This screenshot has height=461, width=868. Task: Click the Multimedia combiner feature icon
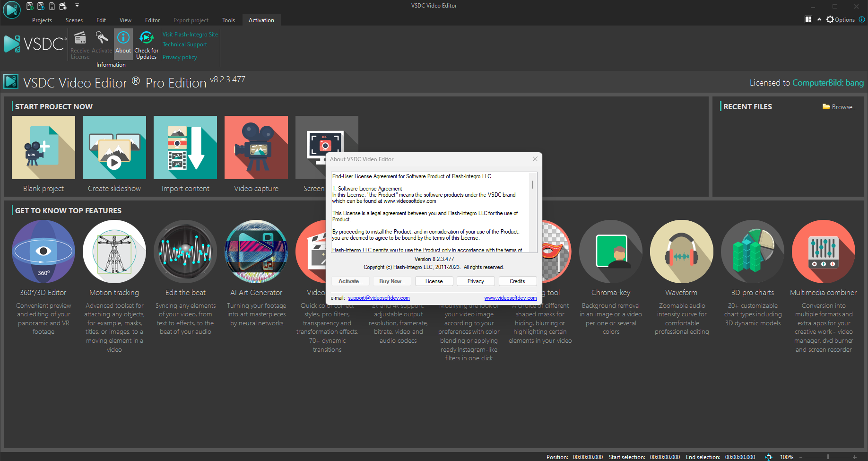tap(824, 252)
